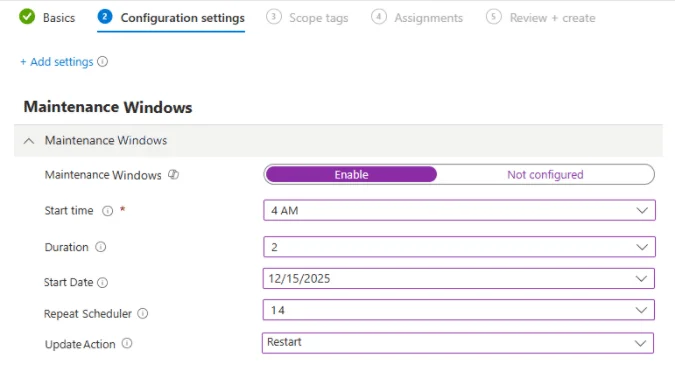
Task: Click the Assignments step 4 circle
Action: pos(379,17)
